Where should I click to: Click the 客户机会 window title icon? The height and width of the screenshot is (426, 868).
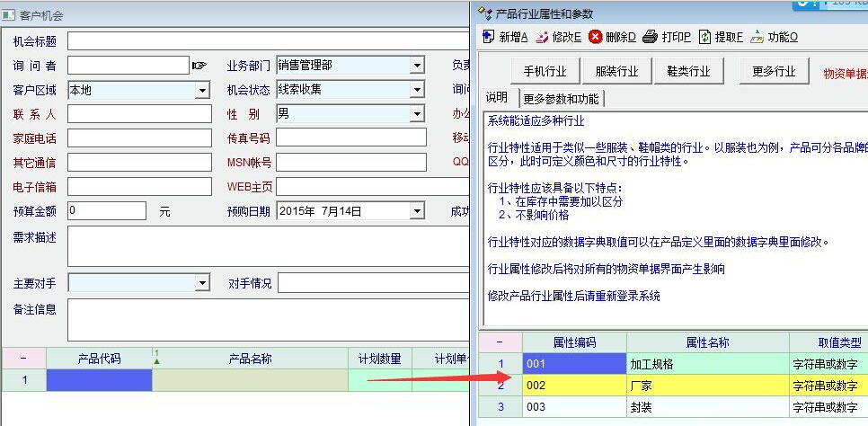9,15
